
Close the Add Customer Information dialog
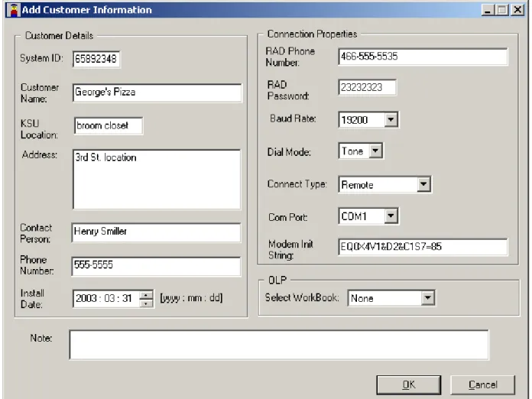[517, 10]
